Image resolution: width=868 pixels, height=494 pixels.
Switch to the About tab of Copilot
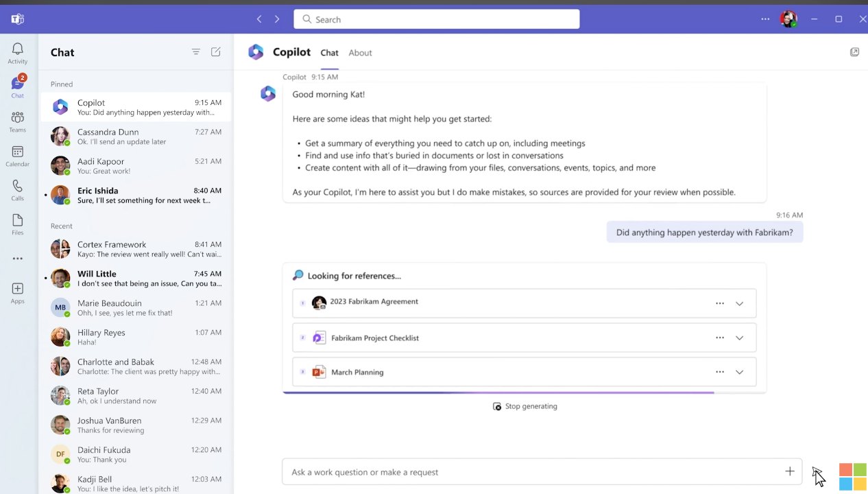pyautogui.click(x=360, y=52)
